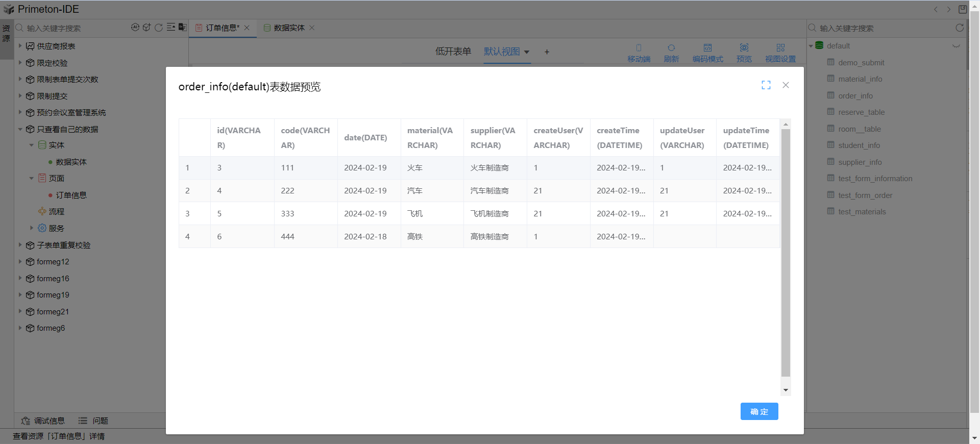This screenshot has width=980, height=444.
Task: Open 编码模式 code mode in toolbar
Action: 707,53
